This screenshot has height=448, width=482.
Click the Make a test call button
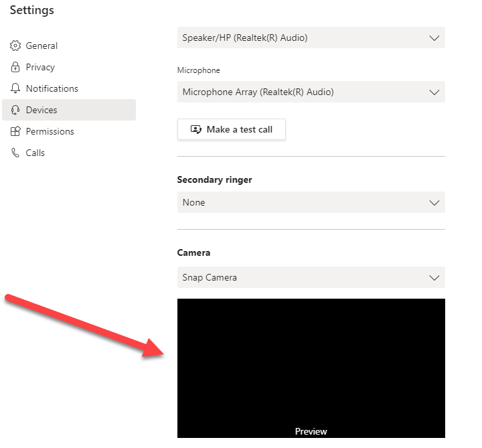(232, 129)
